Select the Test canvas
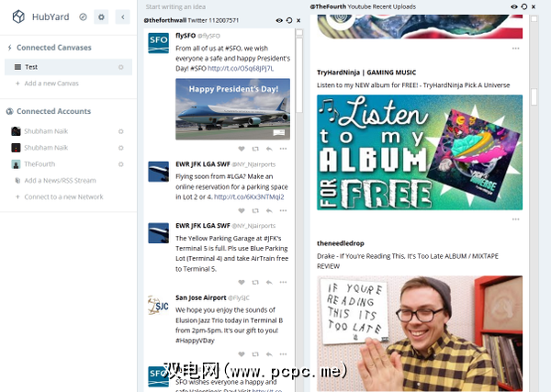 coord(68,67)
